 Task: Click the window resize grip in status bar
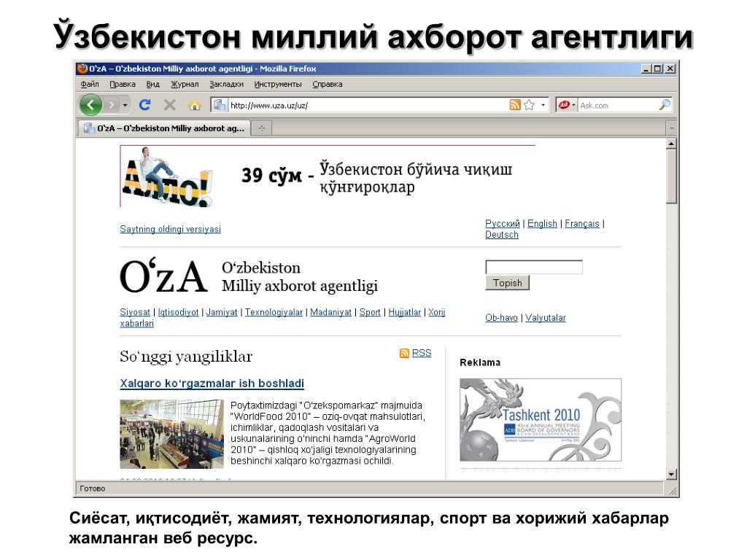coord(672,490)
